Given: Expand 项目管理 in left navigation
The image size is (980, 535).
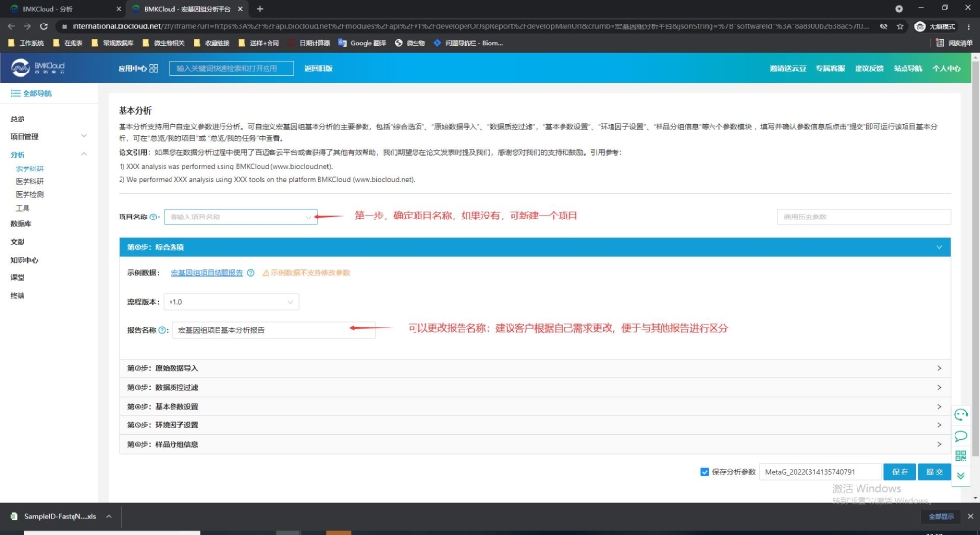Looking at the screenshot, I should click(25, 136).
